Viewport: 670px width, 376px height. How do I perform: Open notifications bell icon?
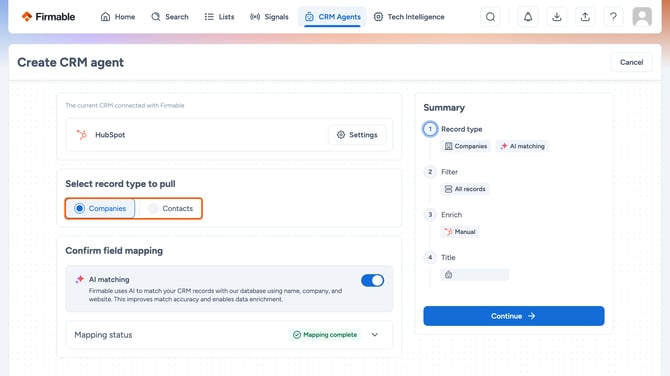[x=528, y=17]
